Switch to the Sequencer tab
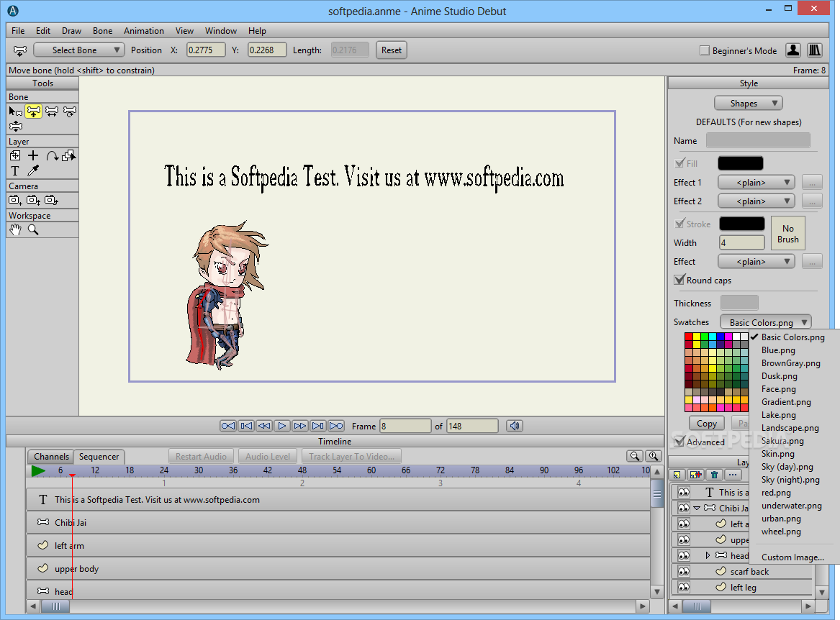This screenshot has width=840, height=620. coord(99,457)
